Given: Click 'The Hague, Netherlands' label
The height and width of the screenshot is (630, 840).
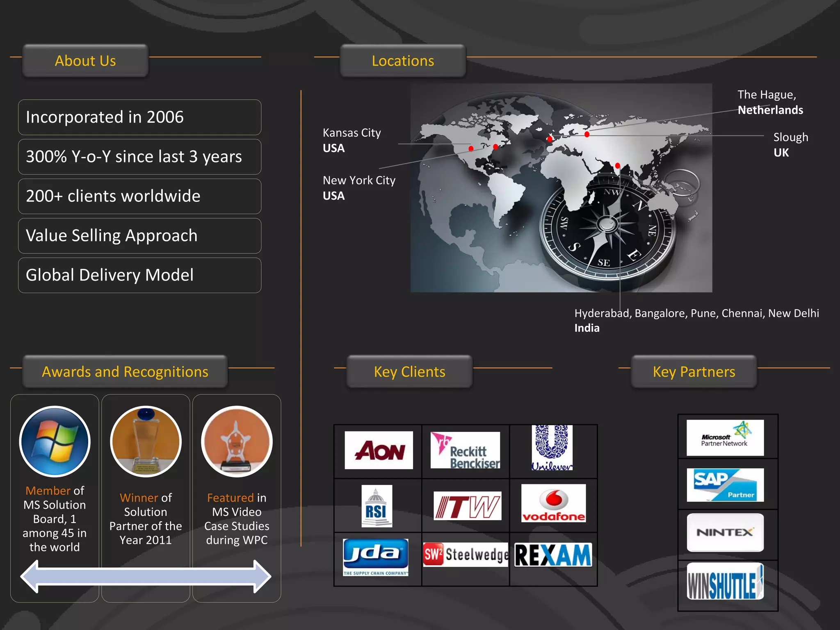Looking at the screenshot, I should (770, 102).
